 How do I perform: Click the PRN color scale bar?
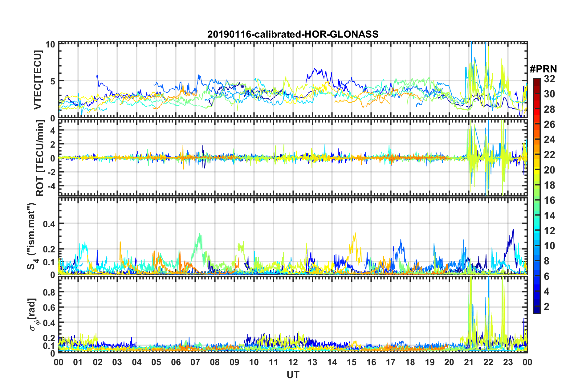pyautogui.click(x=536, y=196)
